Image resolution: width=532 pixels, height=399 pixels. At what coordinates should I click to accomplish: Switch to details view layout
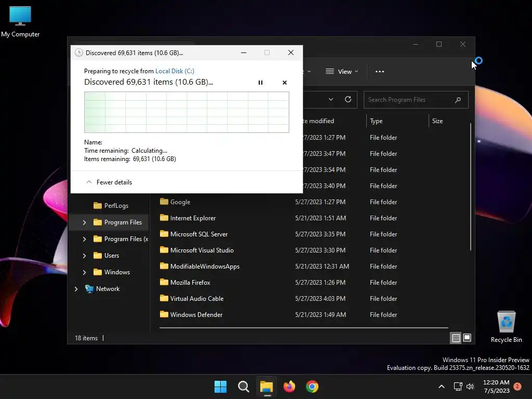(x=456, y=338)
